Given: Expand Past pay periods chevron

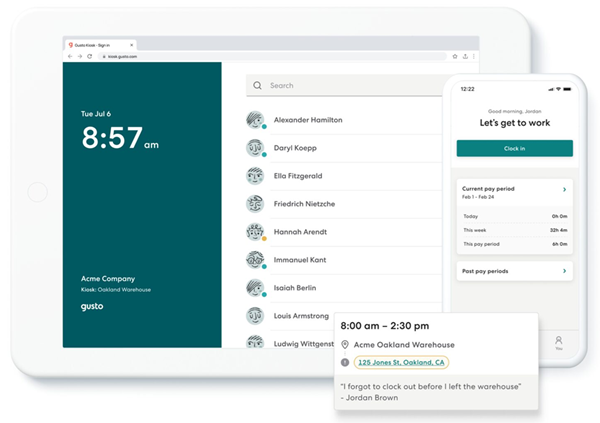Looking at the screenshot, I should pyautogui.click(x=564, y=271).
